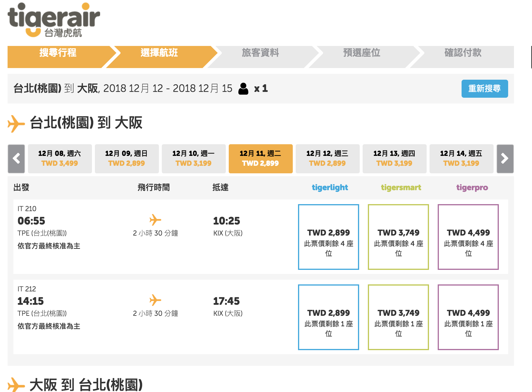Click the 抵達 column header
The height and width of the screenshot is (392, 532).
click(220, 188)
